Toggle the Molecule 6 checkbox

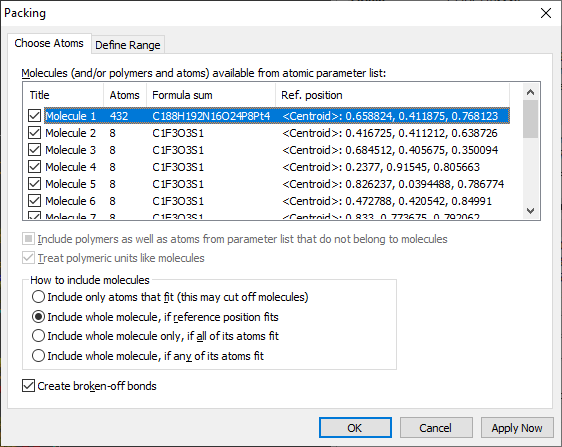[x=34, y=201]
